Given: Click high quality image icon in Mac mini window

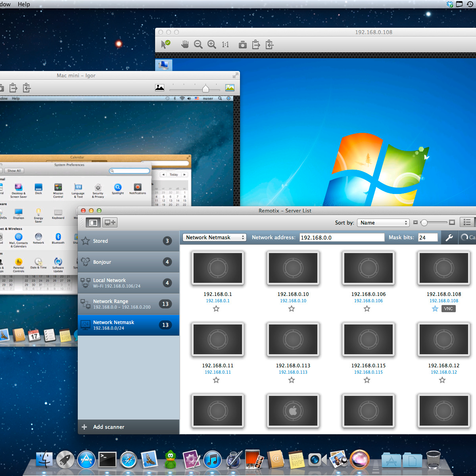Looking at the screenshot, I should tap(230, 88).
